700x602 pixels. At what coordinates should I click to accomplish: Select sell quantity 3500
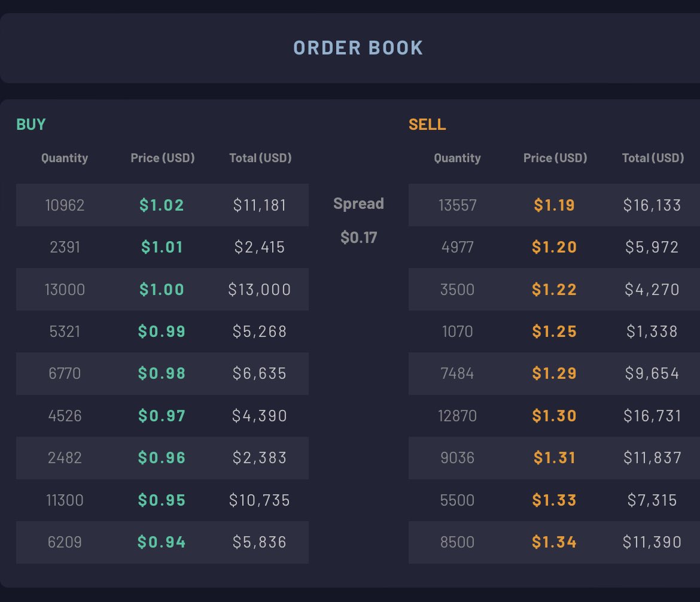coord(458,290)
